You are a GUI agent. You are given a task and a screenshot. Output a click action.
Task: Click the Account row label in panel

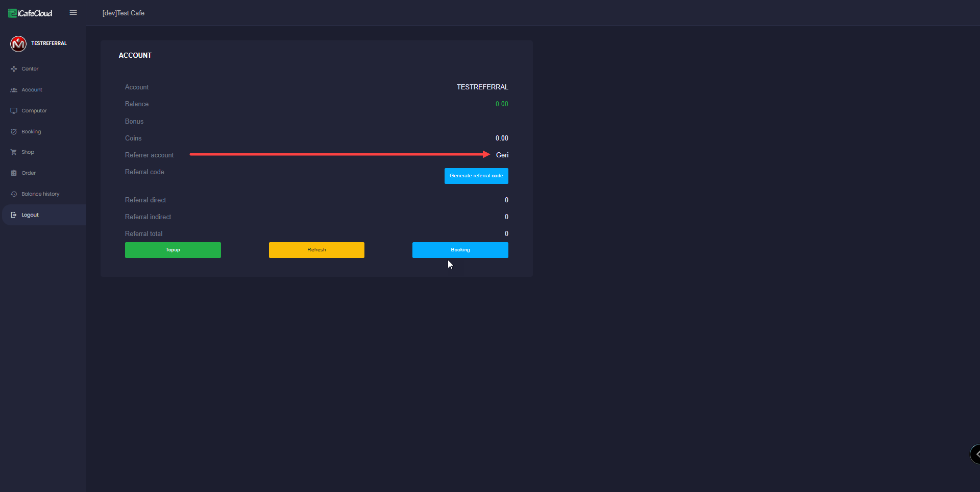(x=137, y=87)
